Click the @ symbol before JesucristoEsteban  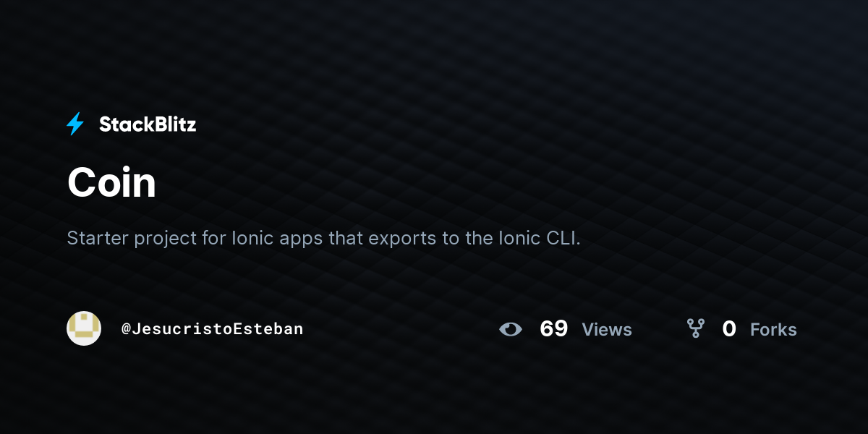(126, 329)
